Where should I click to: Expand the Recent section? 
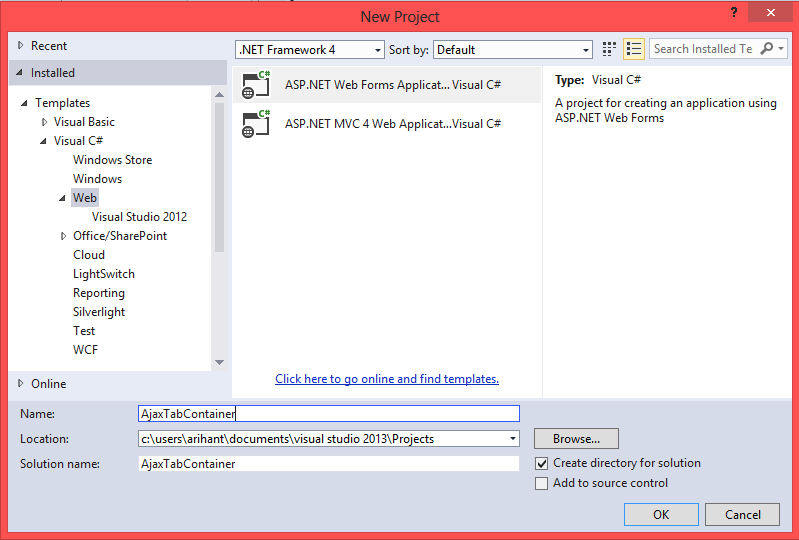pos(20,45)
